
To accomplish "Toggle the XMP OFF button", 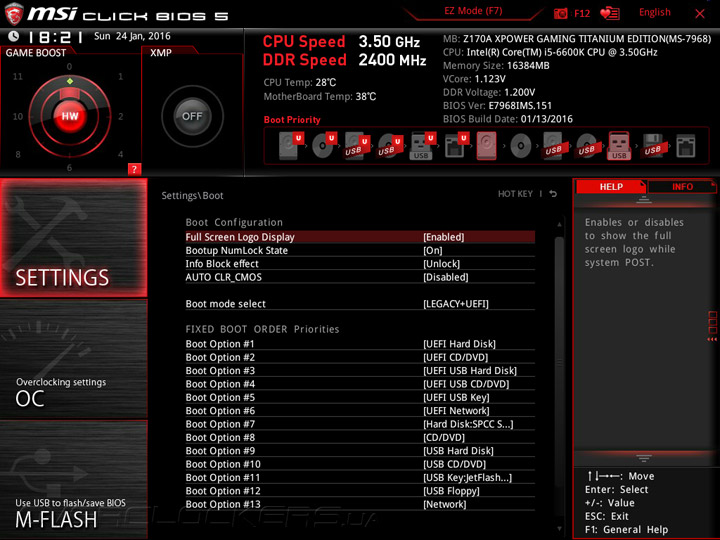I will click(192, 116).
